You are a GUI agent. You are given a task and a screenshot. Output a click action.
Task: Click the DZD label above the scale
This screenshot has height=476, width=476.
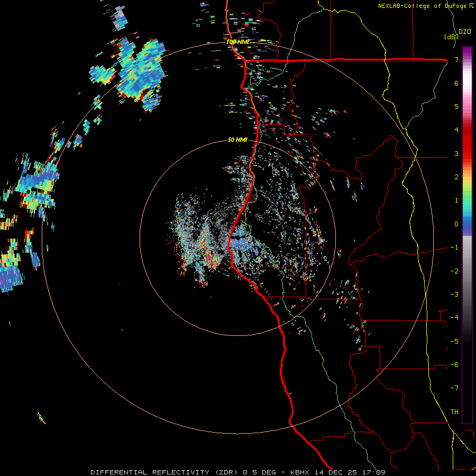(465, 32)
